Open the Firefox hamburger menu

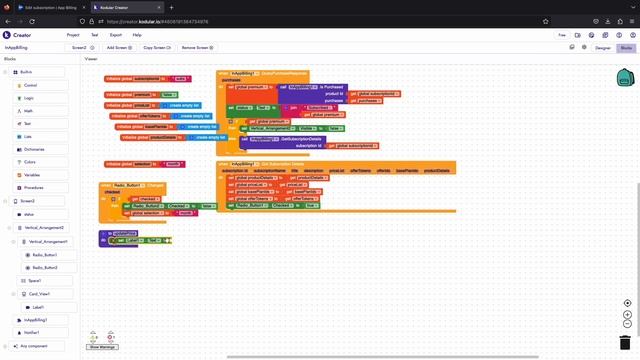click(x=632, y=21)
